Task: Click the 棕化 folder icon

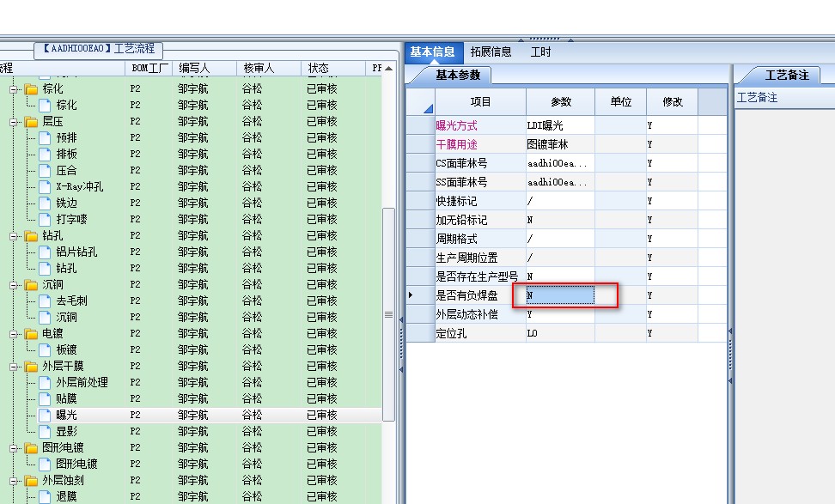Action: [32, 89]
